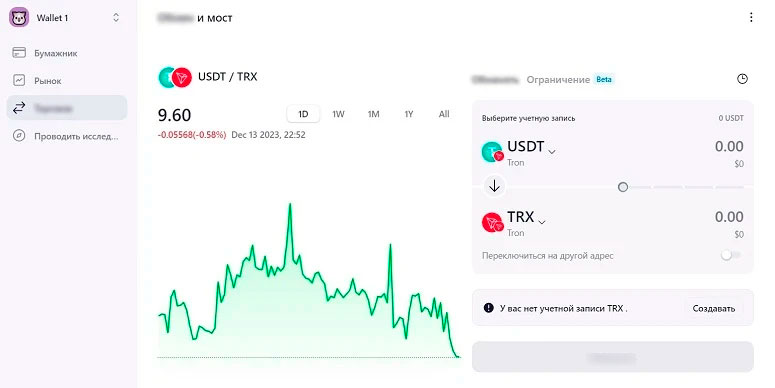Select the 1W chart range
The height and width of the screenshot is (388, 775).
coord(338,114)
